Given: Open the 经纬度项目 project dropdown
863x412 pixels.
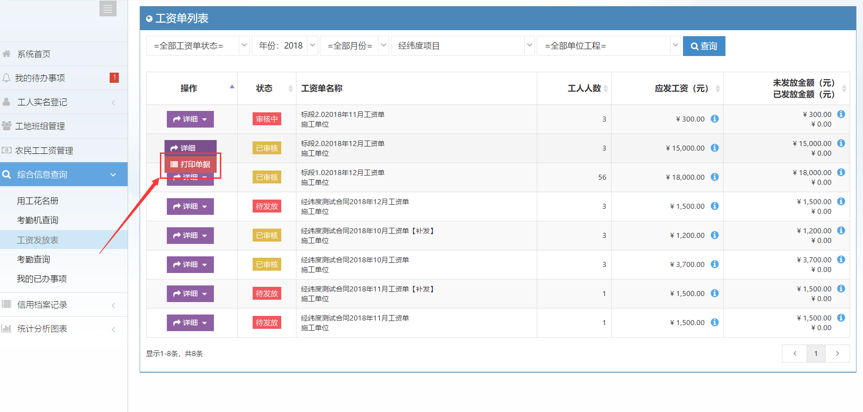Looking at the screenshot, I should click(464, 46).
